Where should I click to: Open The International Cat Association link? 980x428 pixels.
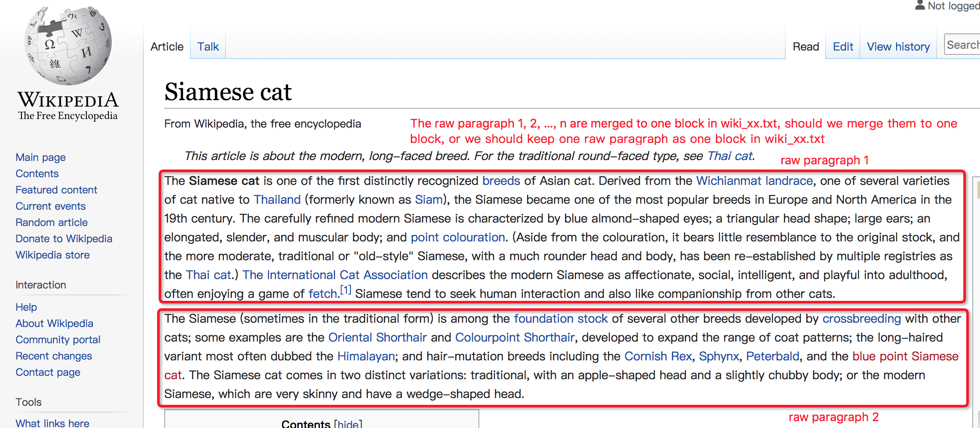coord(335,275)
